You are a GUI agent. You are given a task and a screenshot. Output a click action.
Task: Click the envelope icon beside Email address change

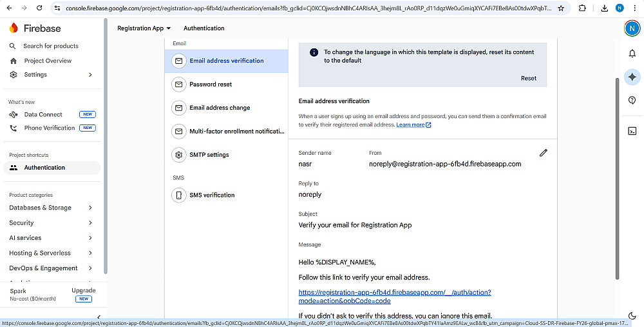[x=178, y=108]
